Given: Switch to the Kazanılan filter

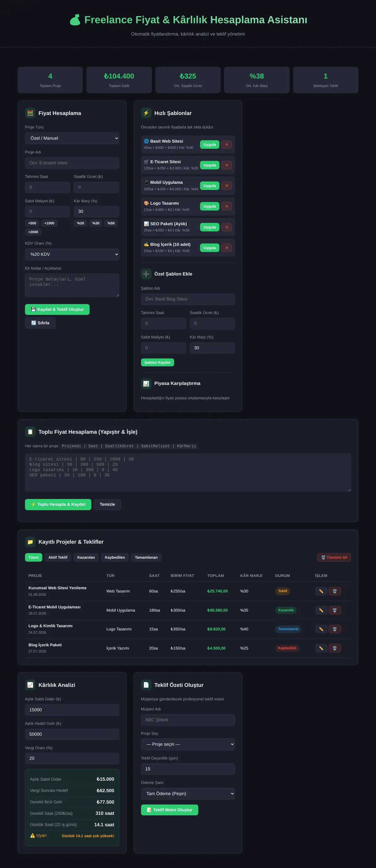Looking at the screenshot, I should tap(86, 557).
